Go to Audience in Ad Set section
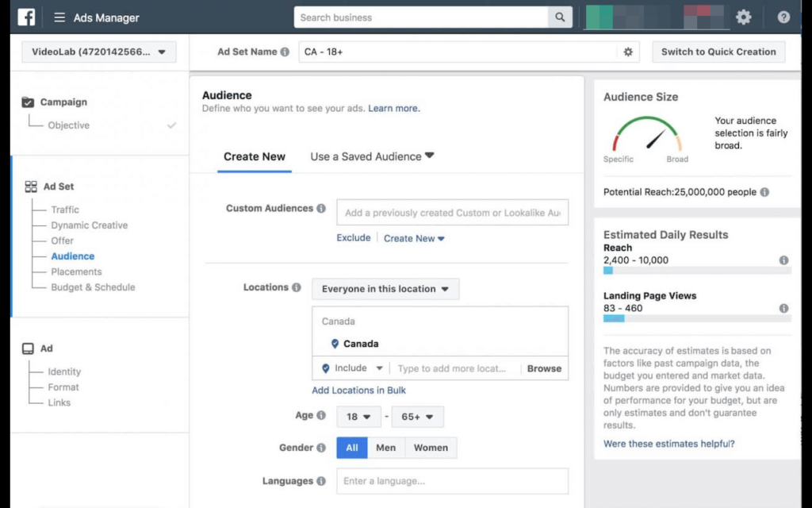This screenshot has height=508, width=812. point(72,256)
